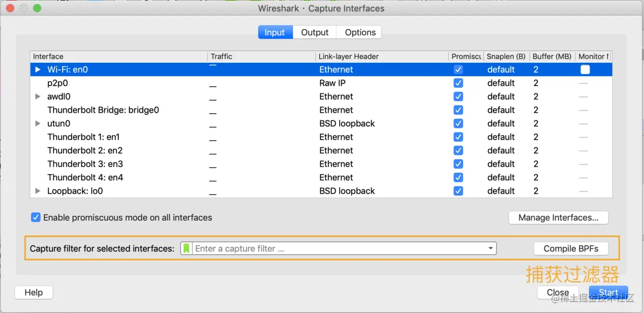The image size is (644, 313).
Task: Select the Thunderbolt 3: en3 row
Action: pyautogui.click(x=321, y=164)
